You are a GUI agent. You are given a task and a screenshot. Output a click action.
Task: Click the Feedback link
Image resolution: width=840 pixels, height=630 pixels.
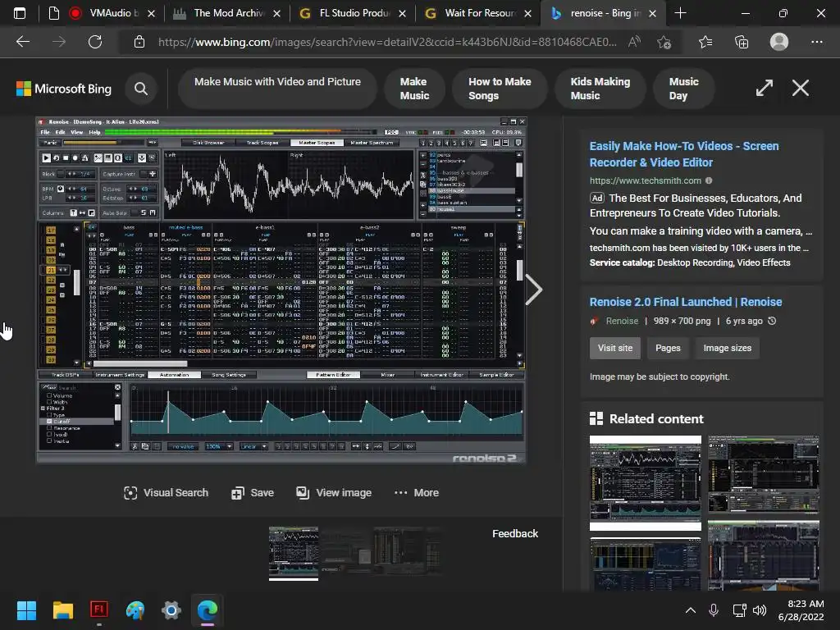pos(515,533)
